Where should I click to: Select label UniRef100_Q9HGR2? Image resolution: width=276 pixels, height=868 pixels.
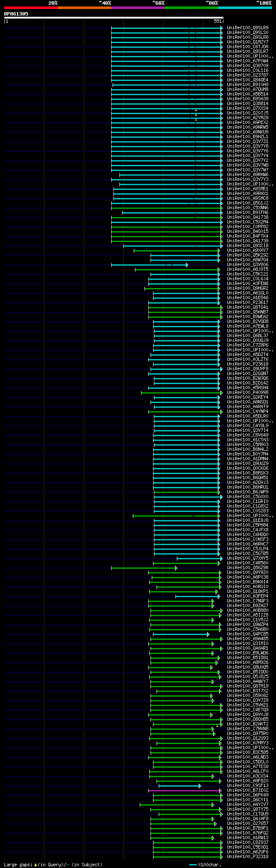coord(248,288)
